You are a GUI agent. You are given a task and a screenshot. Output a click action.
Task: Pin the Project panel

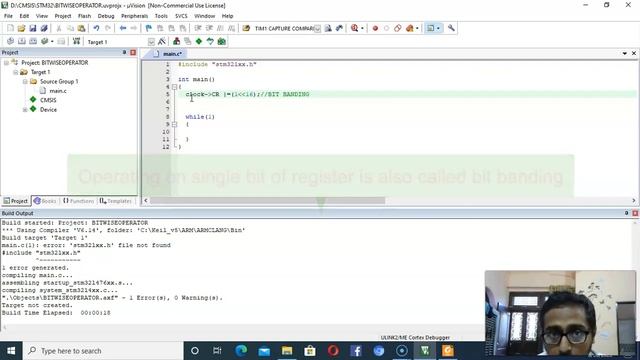click(x=124, y=53)
